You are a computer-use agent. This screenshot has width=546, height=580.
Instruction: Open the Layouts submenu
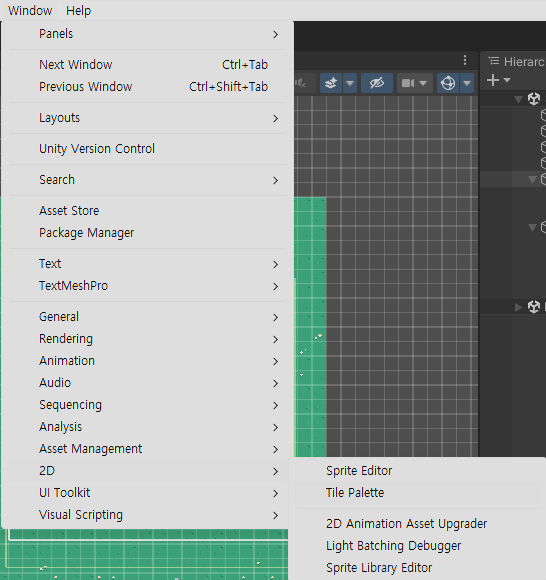pyautogui.click(x=147, y=118)
